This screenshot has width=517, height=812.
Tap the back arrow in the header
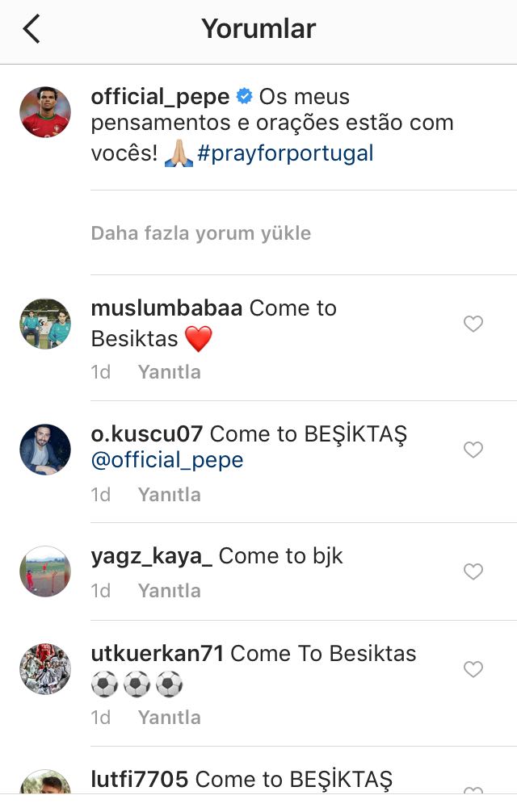[32, 29]
